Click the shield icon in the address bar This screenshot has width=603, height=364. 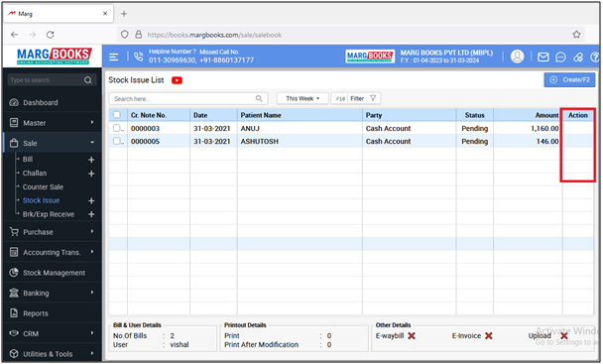coord(125,35)
